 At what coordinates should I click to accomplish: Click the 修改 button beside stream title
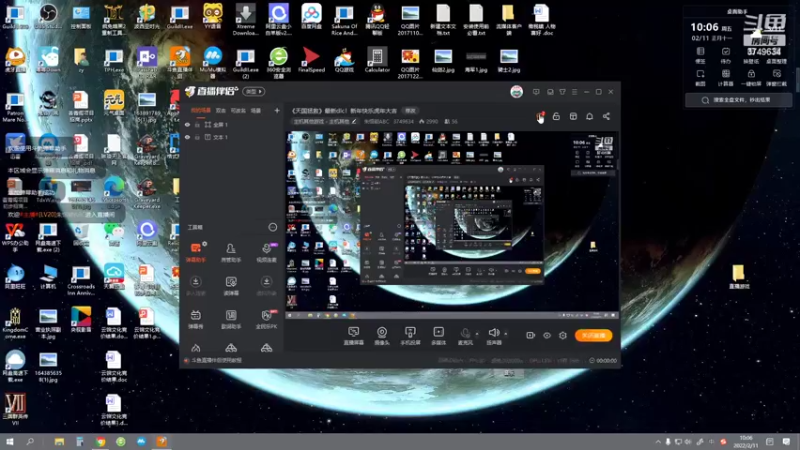[x=410, y=110]
